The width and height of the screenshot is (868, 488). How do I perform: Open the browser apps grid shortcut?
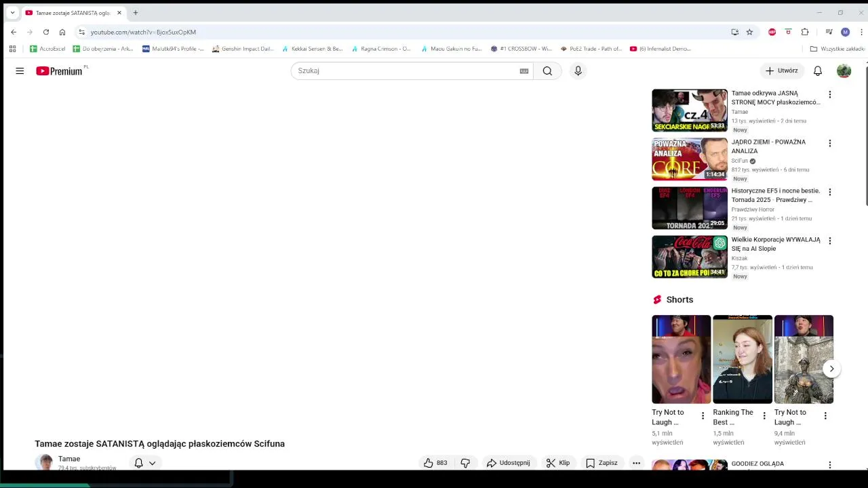[12, 49]
